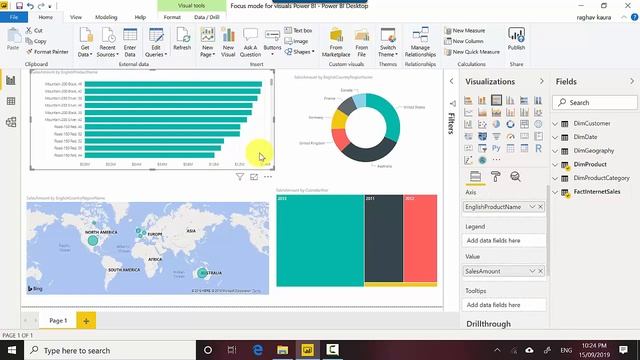
Task: Select the globe map visualization icon
Action: click(538, 124)
